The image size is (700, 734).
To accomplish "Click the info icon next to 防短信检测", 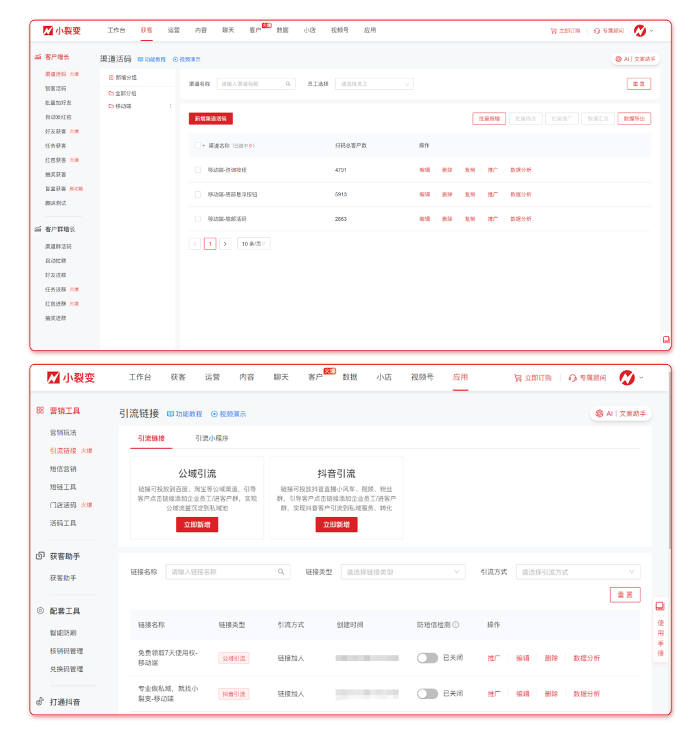I will click(x=456, y=625).
